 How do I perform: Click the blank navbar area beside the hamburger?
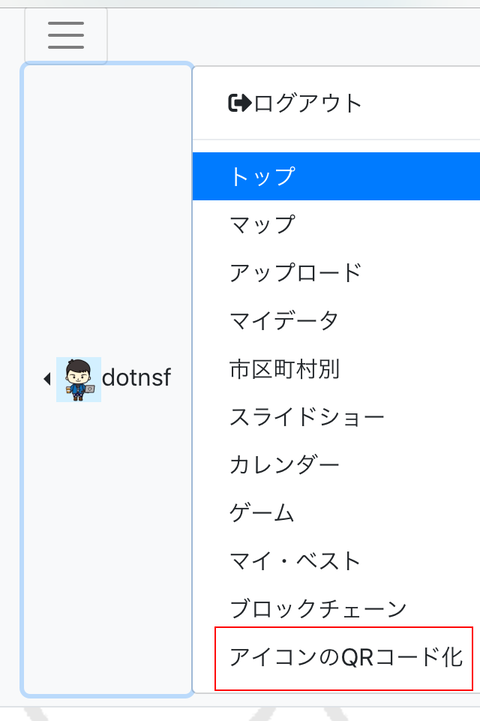(x=294, y=35)
